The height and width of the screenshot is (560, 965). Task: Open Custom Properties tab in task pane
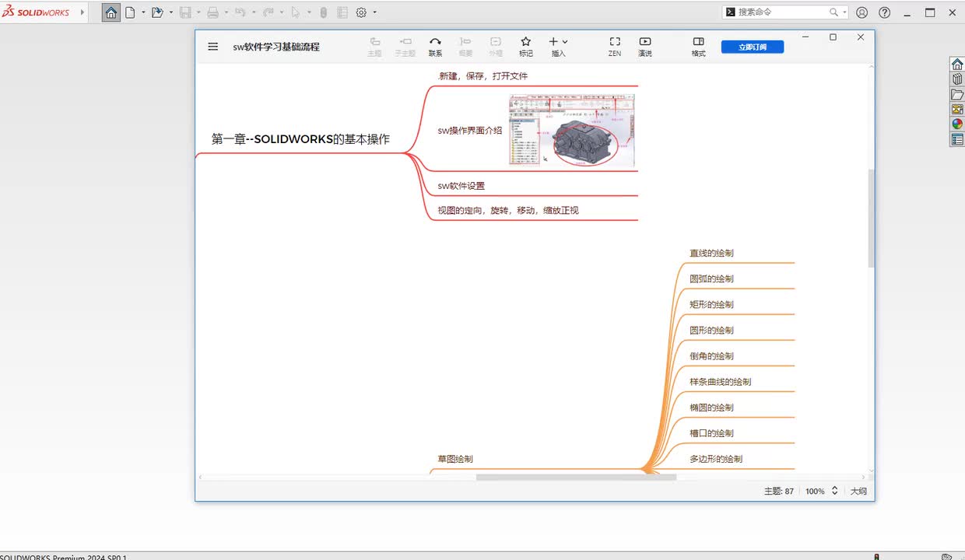957,139
